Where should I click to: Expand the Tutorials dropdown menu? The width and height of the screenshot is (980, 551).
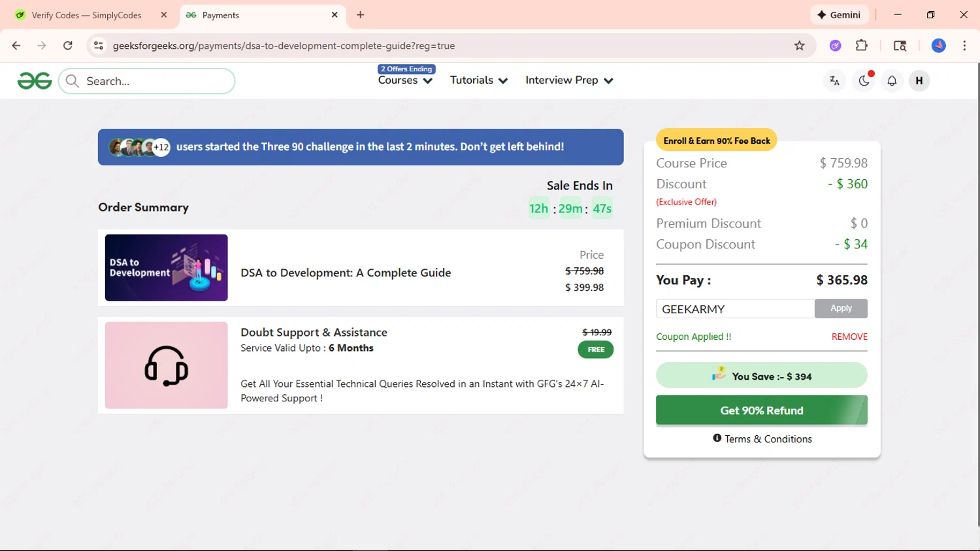[x=479, y=80]
